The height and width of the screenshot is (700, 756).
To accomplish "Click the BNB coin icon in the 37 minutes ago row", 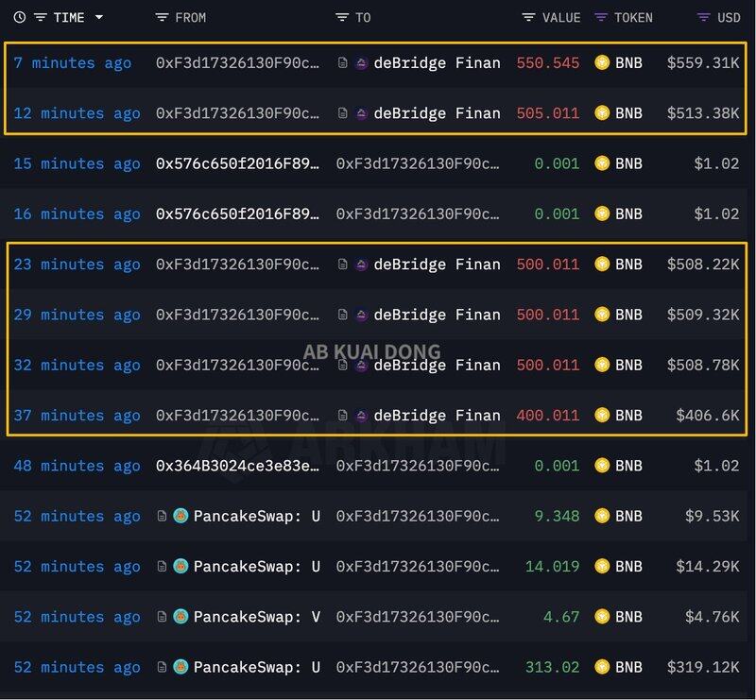I will (x=602, y=415).
